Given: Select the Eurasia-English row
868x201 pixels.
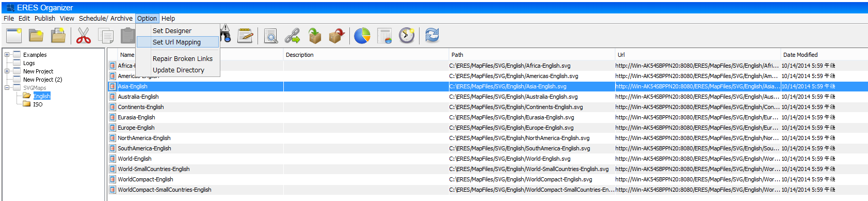Looking at the screenshot, I should click(x=488, y=117).
